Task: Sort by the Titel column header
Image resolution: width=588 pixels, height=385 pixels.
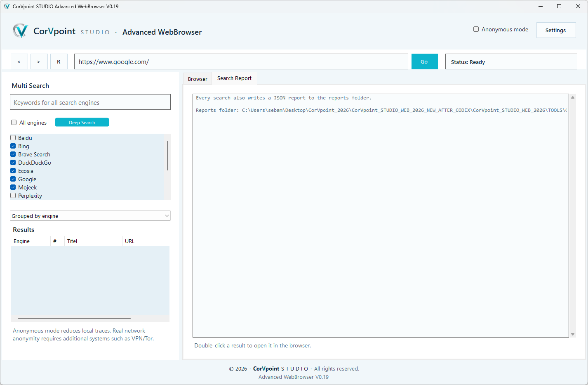Action: click(93, 241)
